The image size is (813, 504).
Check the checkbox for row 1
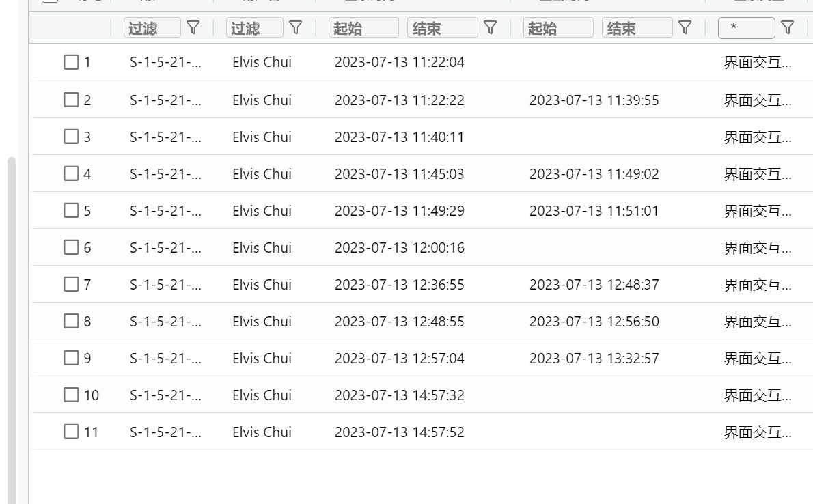71,62
